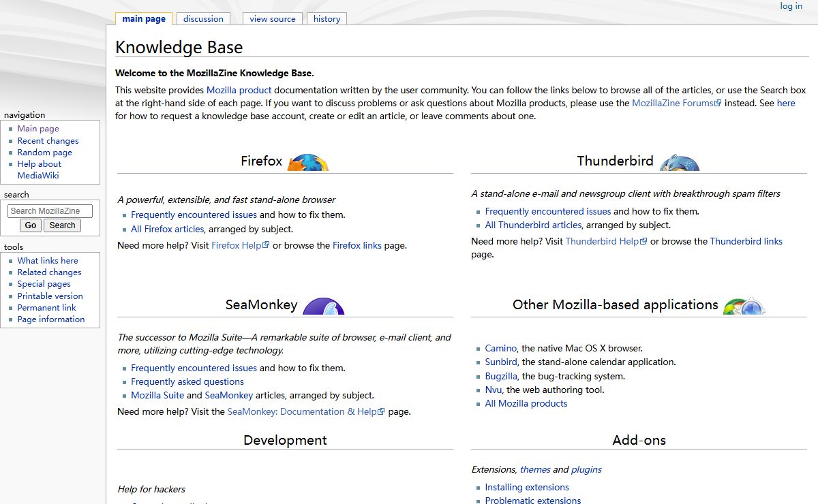Open All Firefox articles link
The height and width of the screenshot is (504, 818).
(167, 230)
